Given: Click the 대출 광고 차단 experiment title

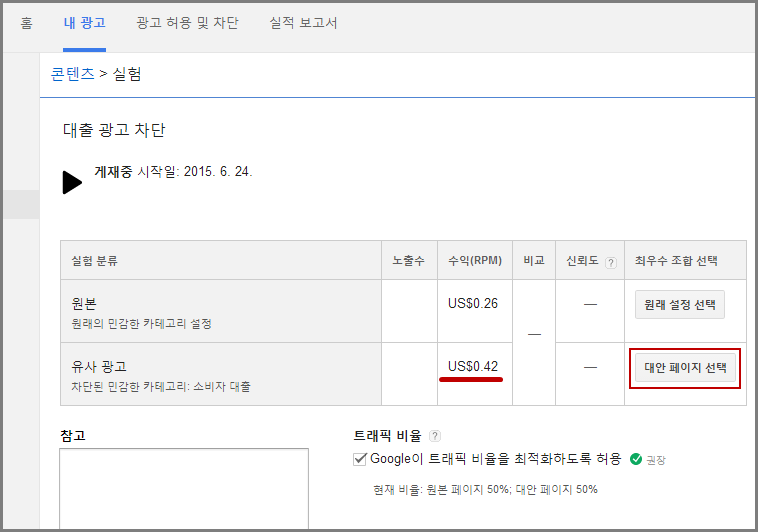Looking at the screenshot, I should tap(114, 130).
